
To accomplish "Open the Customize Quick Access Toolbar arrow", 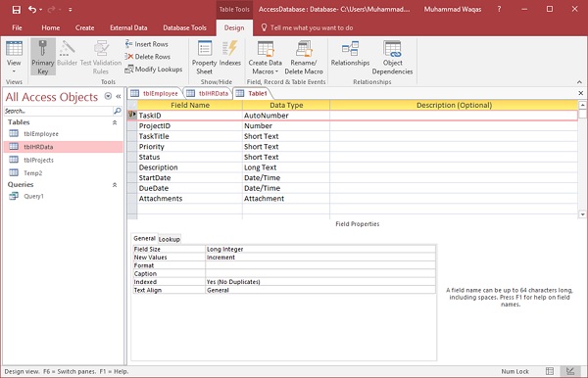I will tap(71, 10).
